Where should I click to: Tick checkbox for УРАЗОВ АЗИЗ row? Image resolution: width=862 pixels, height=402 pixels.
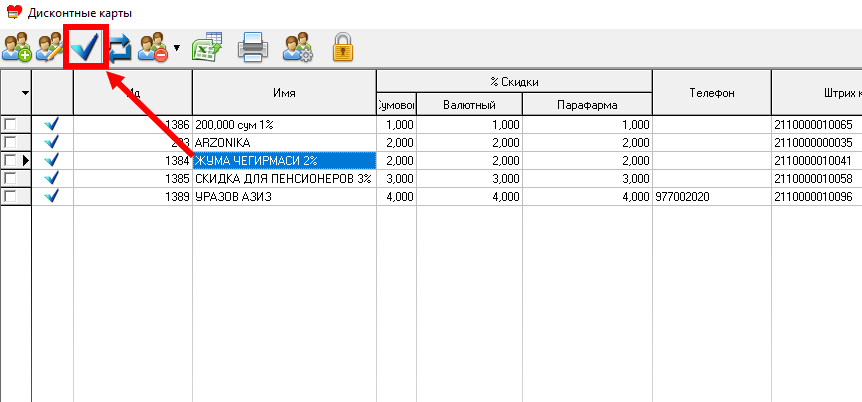point(10,196)
